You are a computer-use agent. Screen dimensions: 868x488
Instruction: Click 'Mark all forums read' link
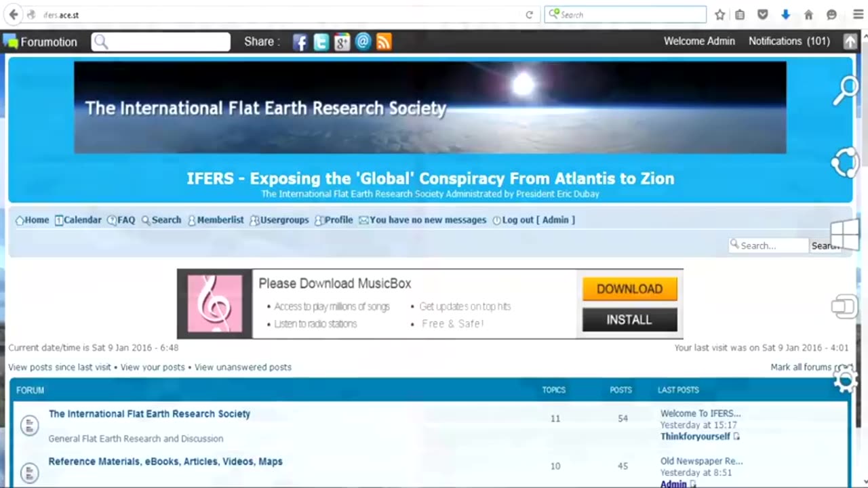(x=811, y=367)
